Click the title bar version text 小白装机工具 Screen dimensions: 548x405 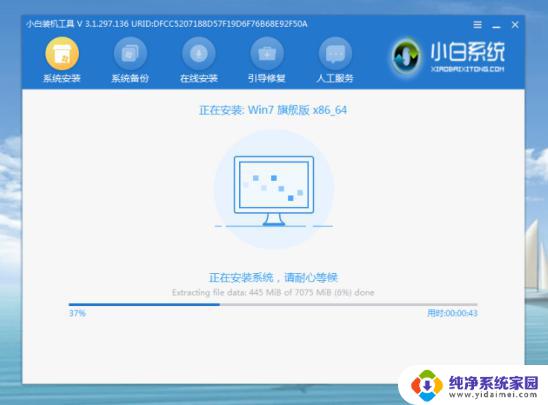pyautogui.click(x=166, y=24)
